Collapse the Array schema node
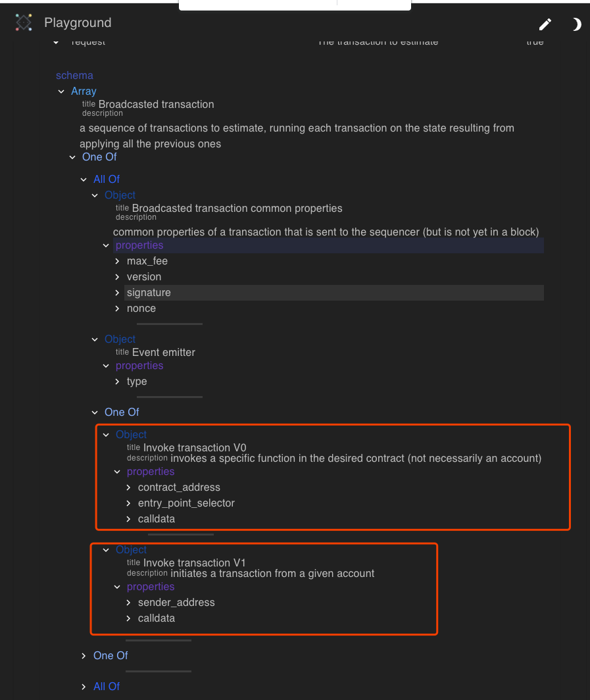590x700 pixels. [x=61, y=91]
